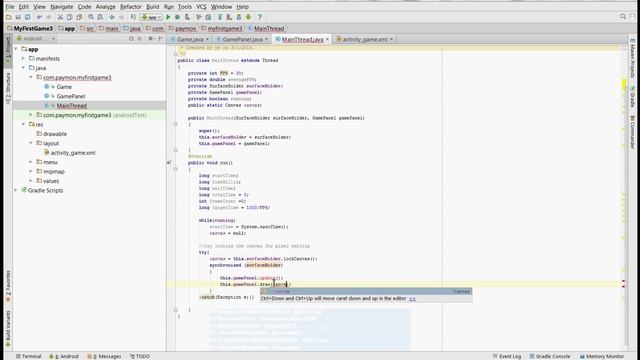Image resolution: width=640 pixels, height=360 pixels.
Task: Select the Game class in tree
Action: [x=64, y=87]
